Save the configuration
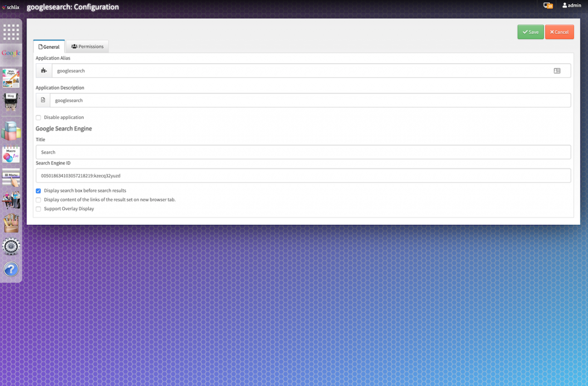 pos(531,32)
